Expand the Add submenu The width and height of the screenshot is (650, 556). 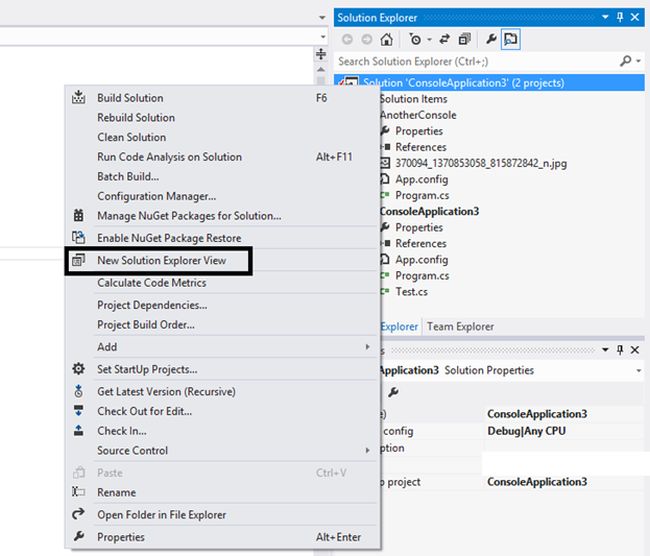pyautogui.click(x=223, y=347)
